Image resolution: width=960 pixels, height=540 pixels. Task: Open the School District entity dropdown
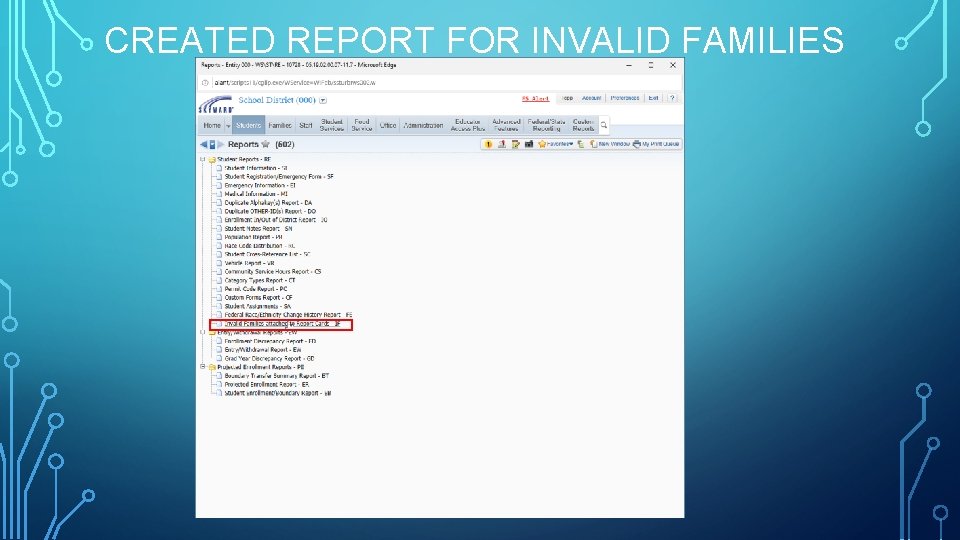click(x=323, y=100)
